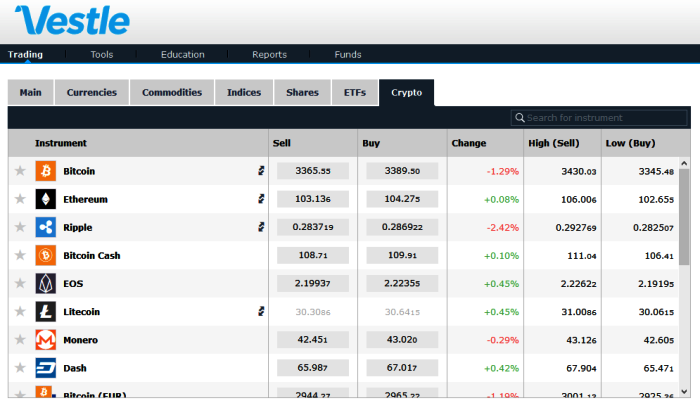Click the Monero instrument name

coord(80,340)
